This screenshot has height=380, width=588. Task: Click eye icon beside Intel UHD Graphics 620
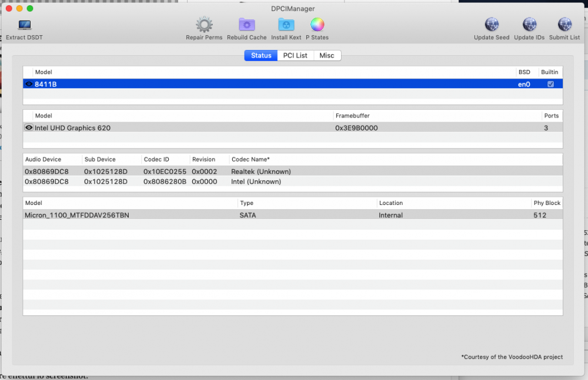tap(28, 127)
